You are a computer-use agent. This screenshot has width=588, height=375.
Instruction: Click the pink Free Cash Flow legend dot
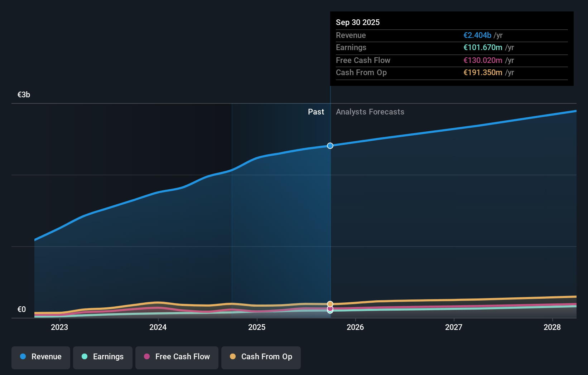(x=147, y=357)
